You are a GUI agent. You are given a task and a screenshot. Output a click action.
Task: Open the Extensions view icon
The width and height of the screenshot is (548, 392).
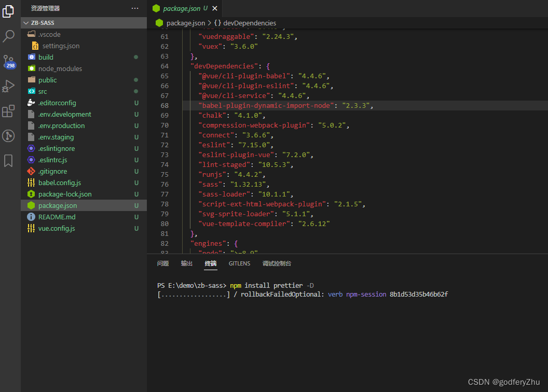click(x=8, y=111)
